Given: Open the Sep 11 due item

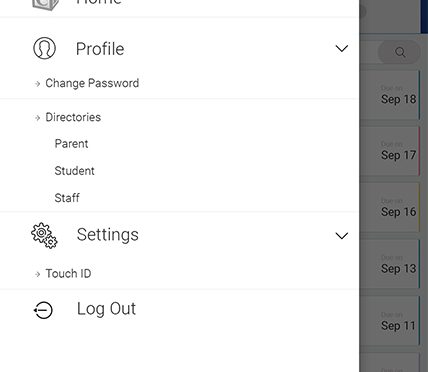Looking at the screenshot, I should (391, 321).
